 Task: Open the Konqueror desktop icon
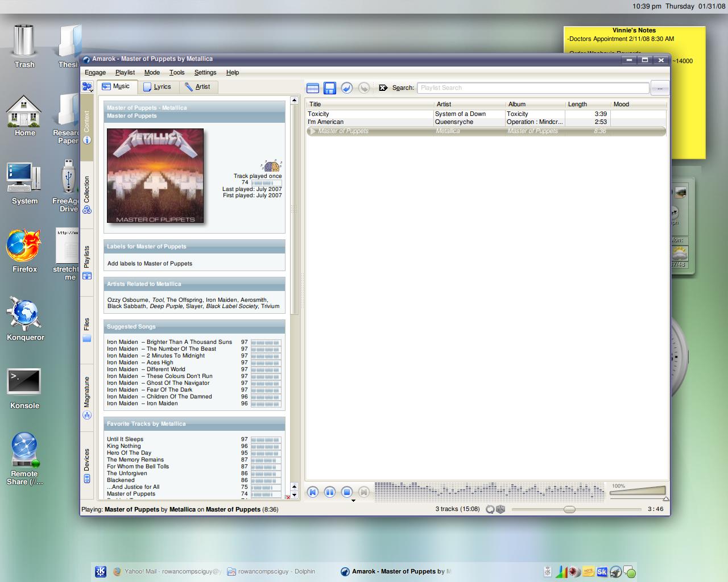click(25, 320)
